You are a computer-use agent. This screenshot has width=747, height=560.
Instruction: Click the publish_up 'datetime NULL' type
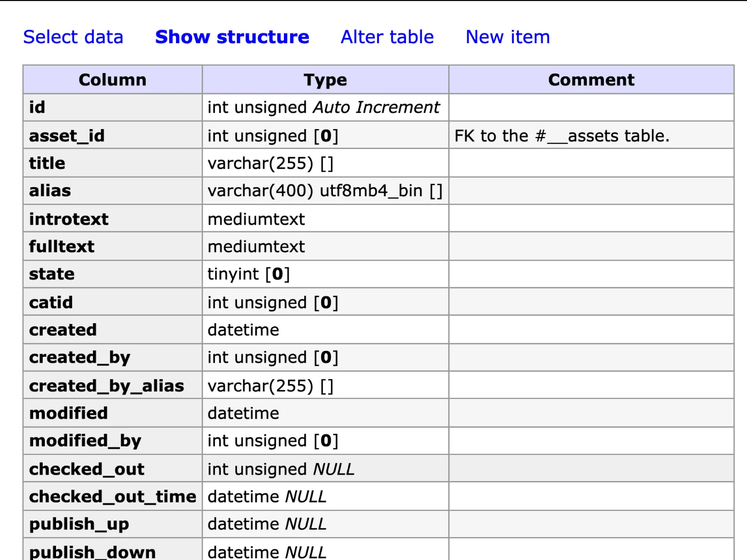[x=267, y=524]
